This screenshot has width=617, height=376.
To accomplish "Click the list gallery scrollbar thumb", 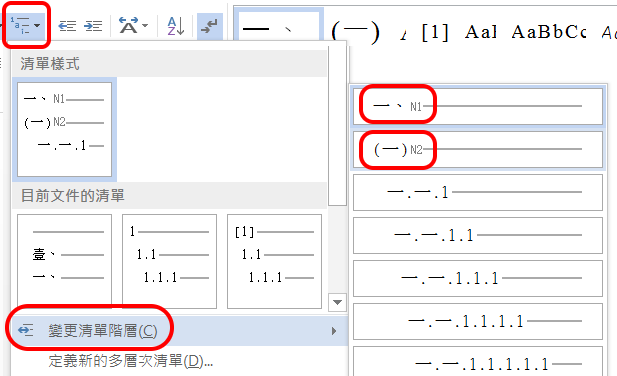I will [x=337, y=126].
